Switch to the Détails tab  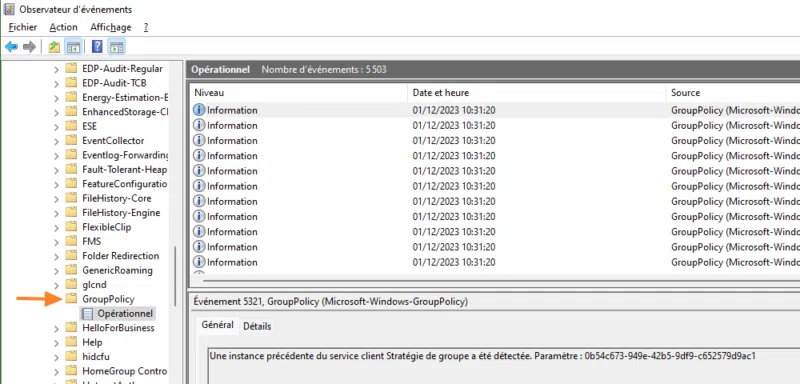point(257,326)
